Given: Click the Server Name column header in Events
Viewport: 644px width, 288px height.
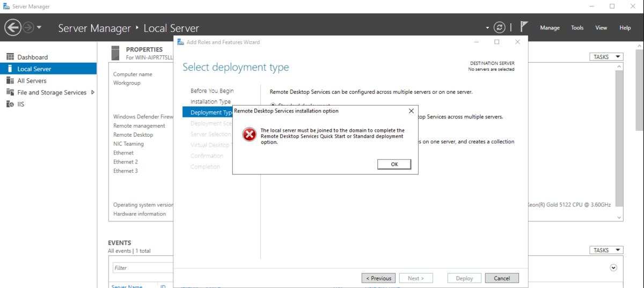Looking at the screenshot, I should click(x=127, y=286).
